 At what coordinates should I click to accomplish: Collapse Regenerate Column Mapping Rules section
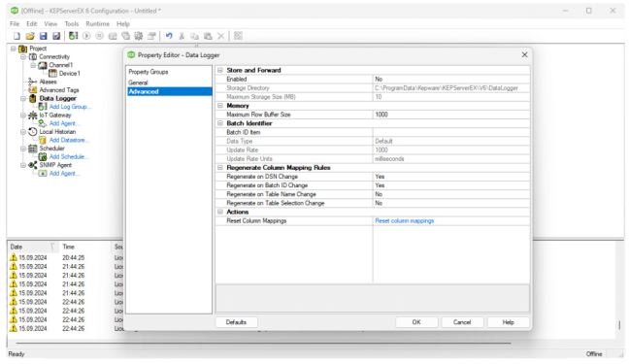219,168
